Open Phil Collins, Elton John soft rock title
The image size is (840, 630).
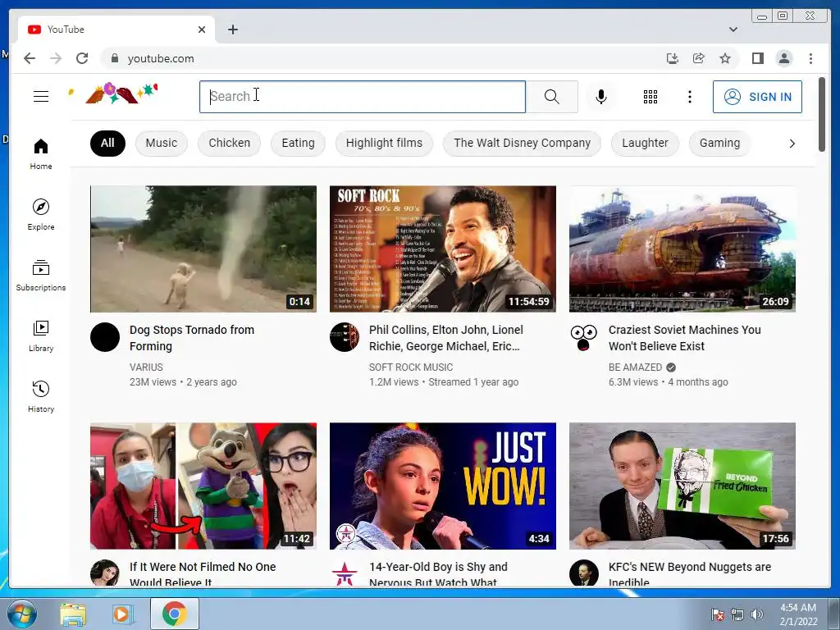point(445,338)
